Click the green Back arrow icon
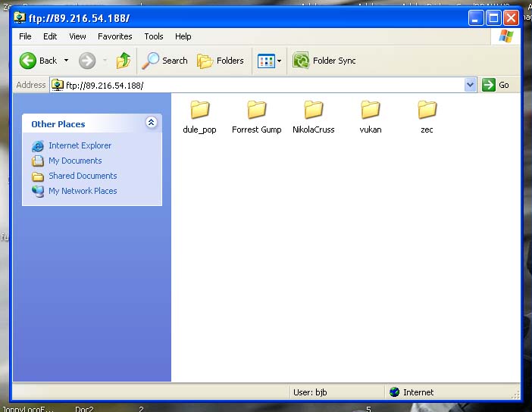 [28, 61]
